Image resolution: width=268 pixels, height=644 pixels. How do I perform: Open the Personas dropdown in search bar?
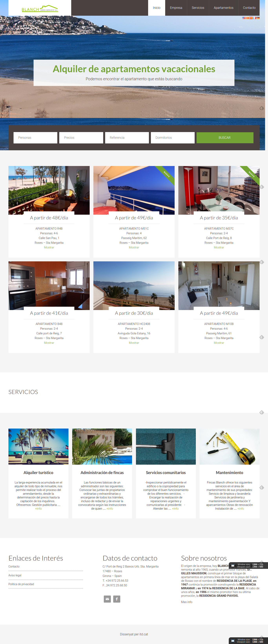coord(35,138)
